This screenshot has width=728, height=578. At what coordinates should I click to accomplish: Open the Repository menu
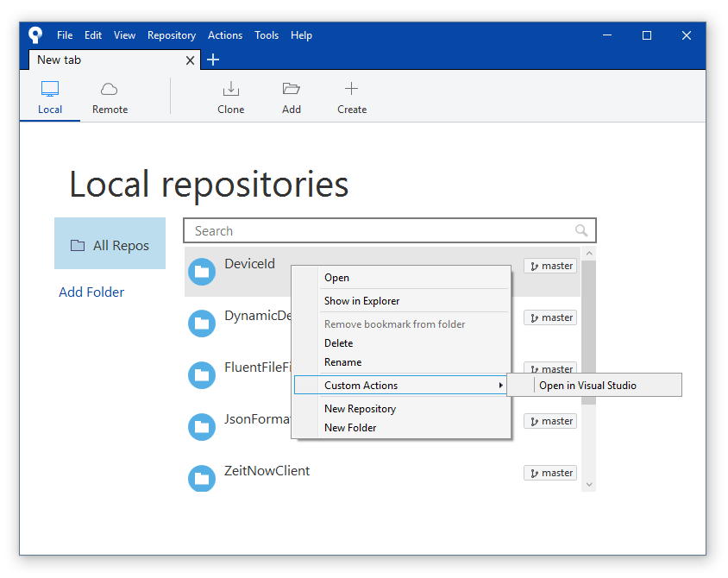click(171, 35)
